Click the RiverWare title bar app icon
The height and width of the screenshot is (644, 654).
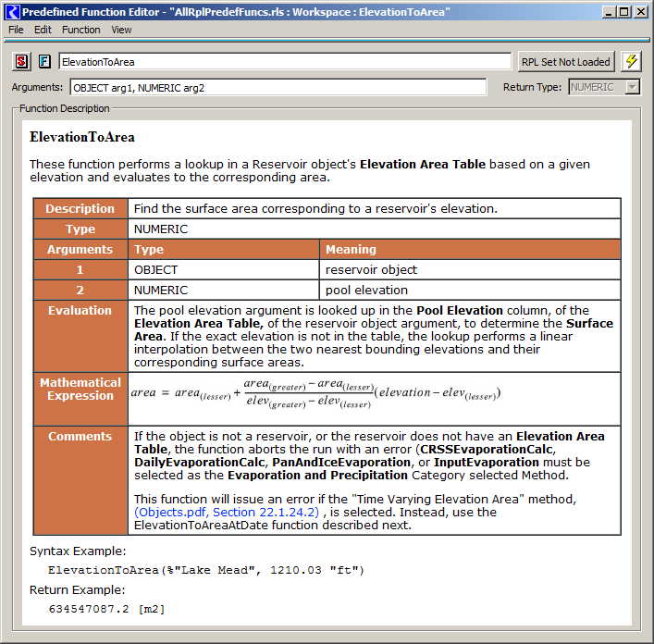coord(12,12)
